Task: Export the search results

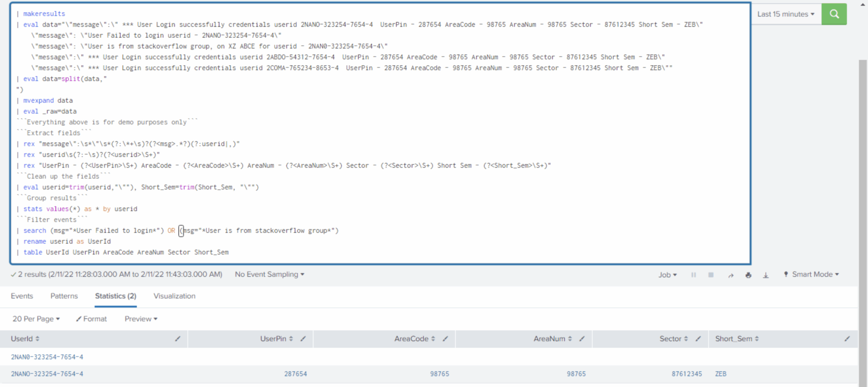Action: tap(766, 275)
